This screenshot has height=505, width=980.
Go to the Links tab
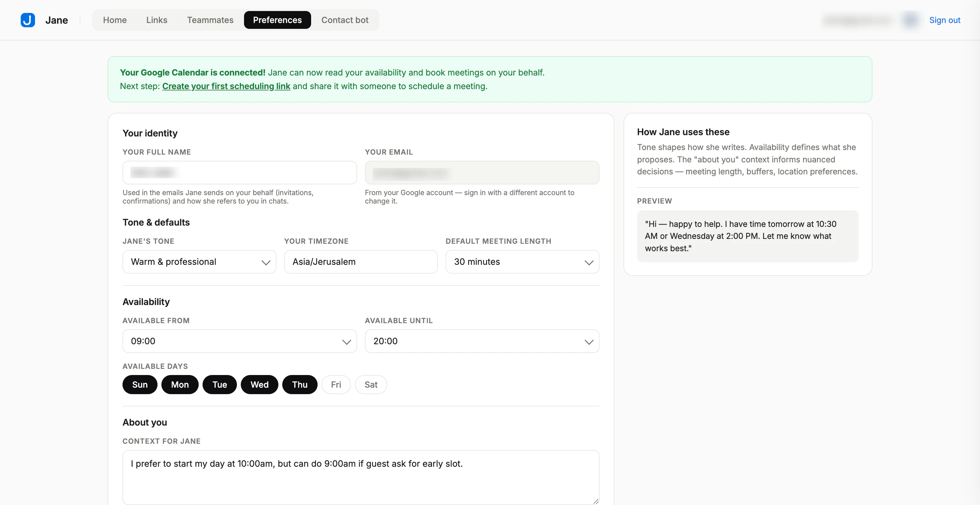click(x=157, y=20)
